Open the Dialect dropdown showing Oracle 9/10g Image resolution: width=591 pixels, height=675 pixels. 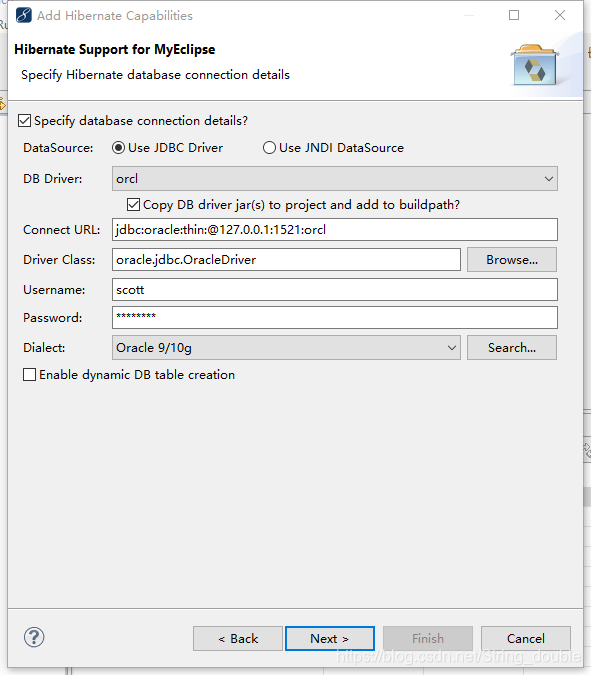tap(286, 347)
